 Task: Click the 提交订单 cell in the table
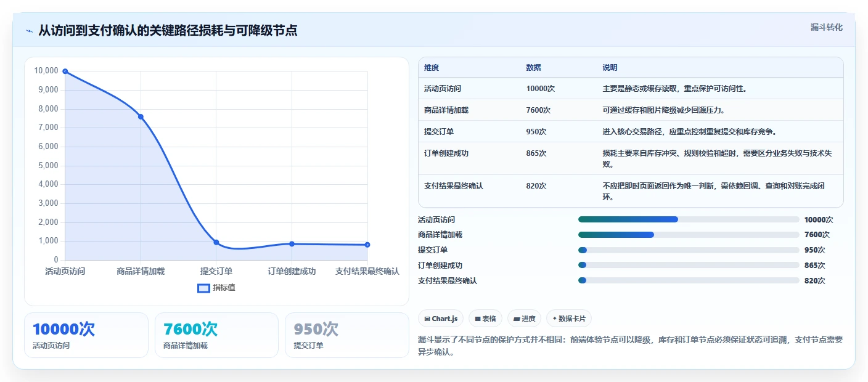click(439, 132)
